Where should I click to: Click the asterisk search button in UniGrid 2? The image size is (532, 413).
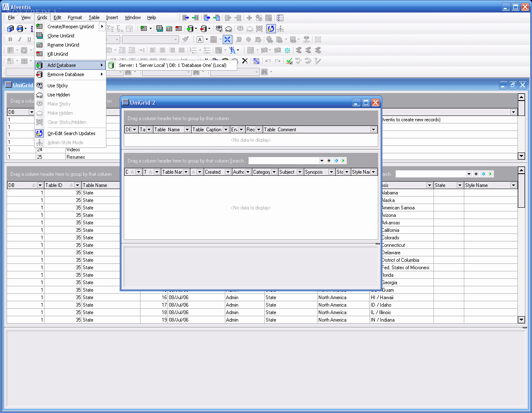point(329,161)
